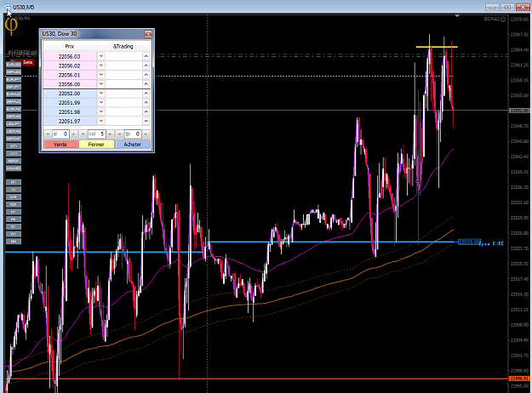Viewport: 532px width, 393px height.
Task: Focus the tp input field
Action: point(133,134)
